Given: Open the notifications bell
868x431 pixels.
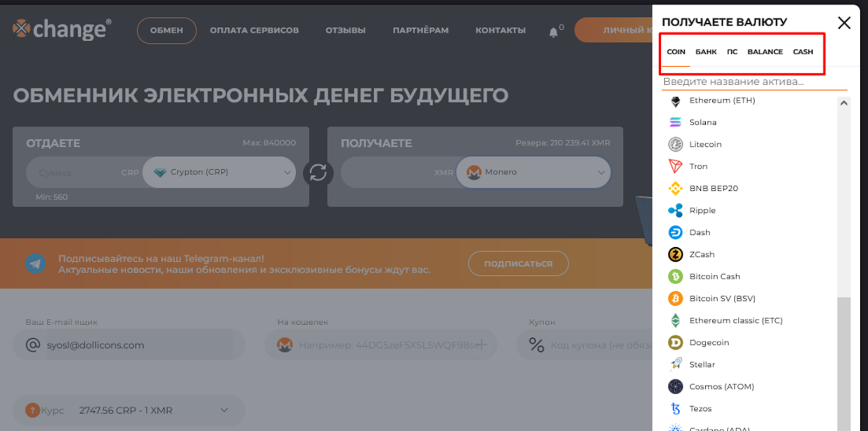Looking at the screenshot, I should (x=553, y=32).
